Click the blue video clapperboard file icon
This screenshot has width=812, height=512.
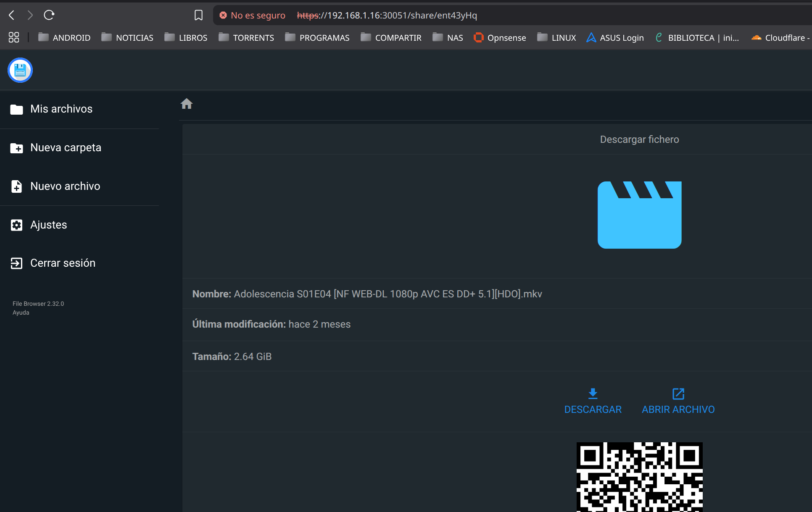click(639, 215)
